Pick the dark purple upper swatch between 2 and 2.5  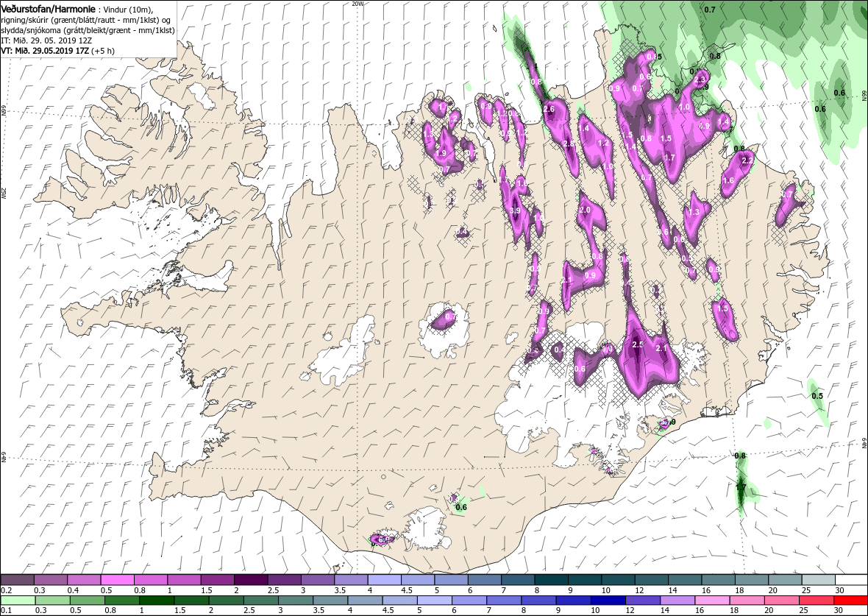pyautogui.click(x=251, y=579)
